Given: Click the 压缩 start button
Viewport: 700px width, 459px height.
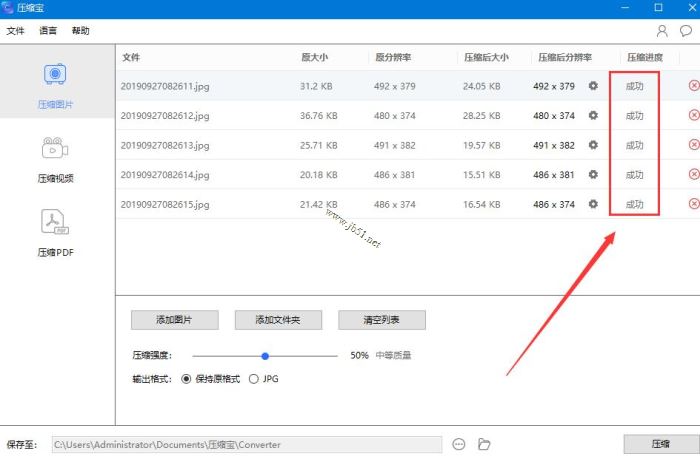Looking at the screenshot, I should coord(661,444).
